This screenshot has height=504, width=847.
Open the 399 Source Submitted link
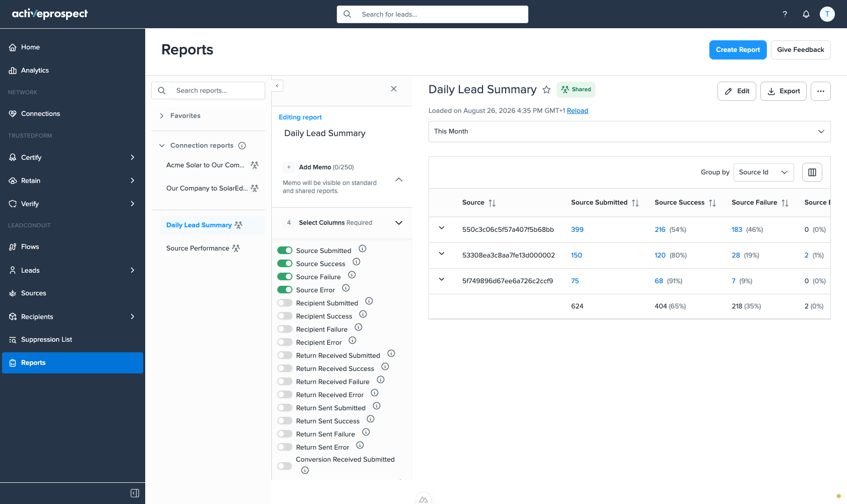pyautogui.click(x=577, y=230)
